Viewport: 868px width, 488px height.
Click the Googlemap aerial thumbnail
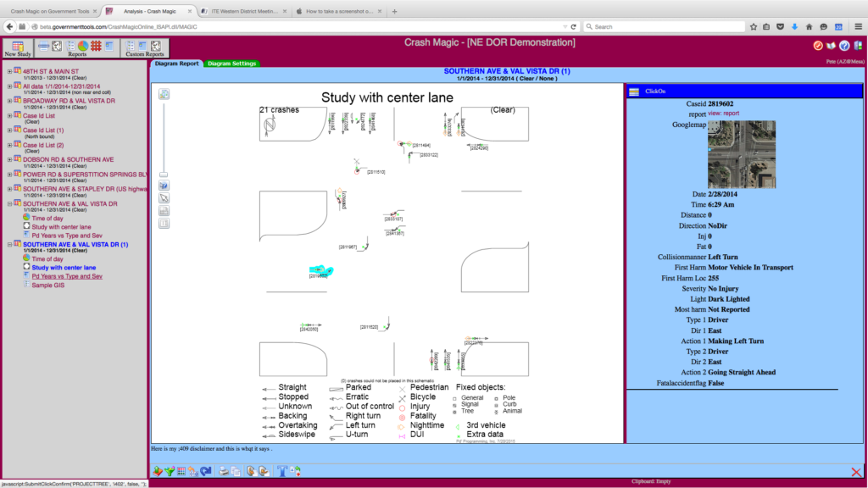[x=742, y=155]
